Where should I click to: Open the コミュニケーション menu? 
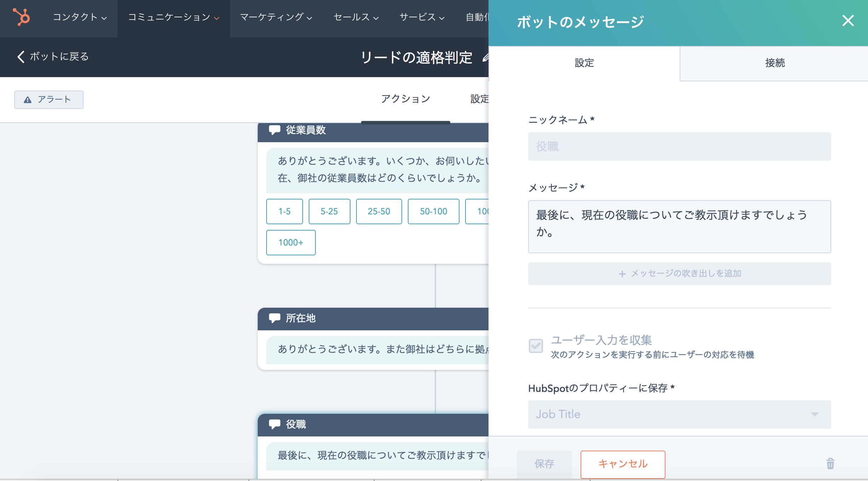[173, 17]
